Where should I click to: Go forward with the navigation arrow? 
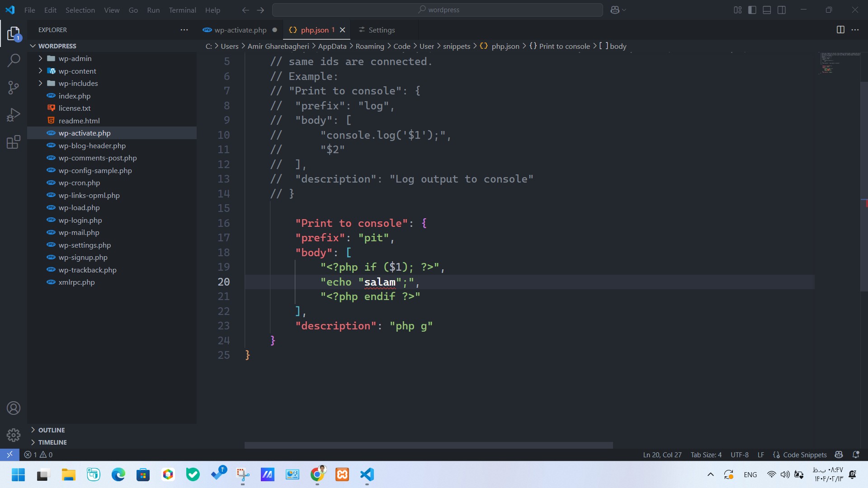(x=260, y=10)
